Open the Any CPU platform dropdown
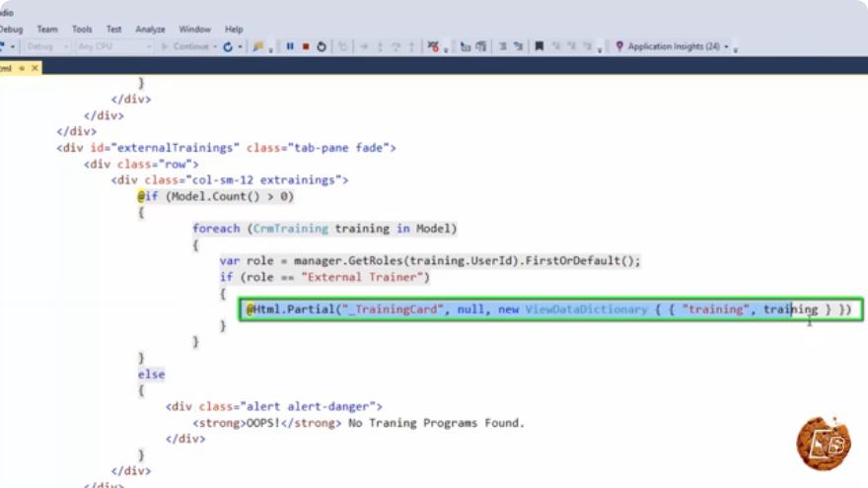Viewport: 868px width, 488px height. [114, 46]
